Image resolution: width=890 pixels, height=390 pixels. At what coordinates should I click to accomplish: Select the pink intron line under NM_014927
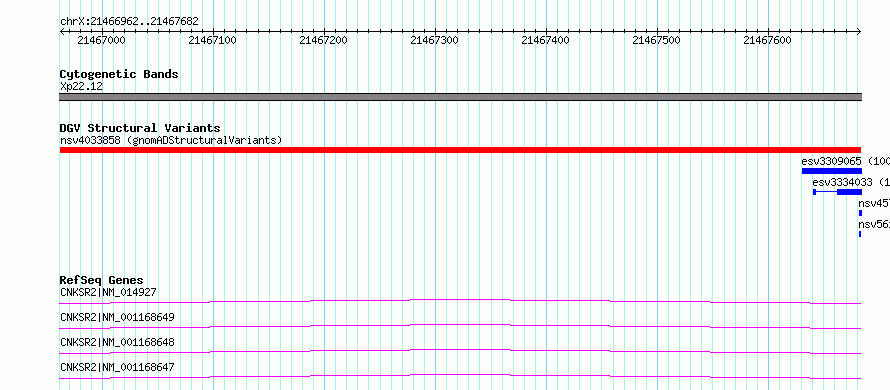[460, 301]
